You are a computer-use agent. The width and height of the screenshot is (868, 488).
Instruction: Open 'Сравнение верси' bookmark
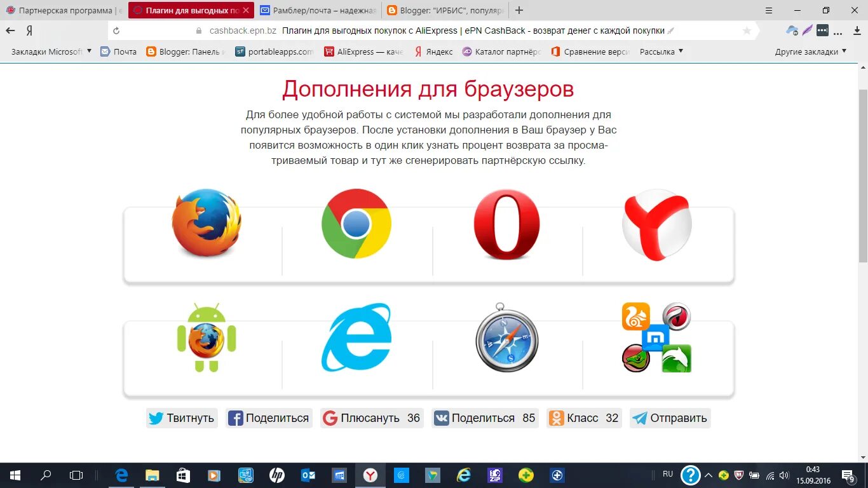click(x=591, y=51)
